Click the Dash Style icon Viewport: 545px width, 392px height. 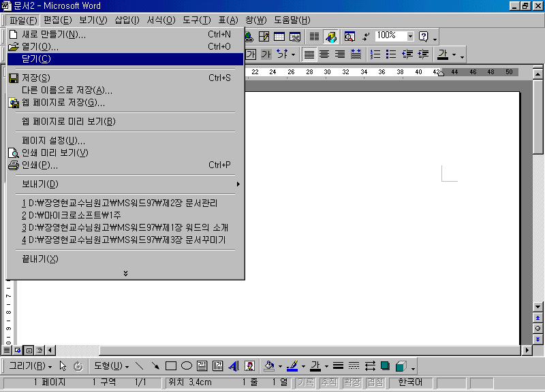point(354,366)
